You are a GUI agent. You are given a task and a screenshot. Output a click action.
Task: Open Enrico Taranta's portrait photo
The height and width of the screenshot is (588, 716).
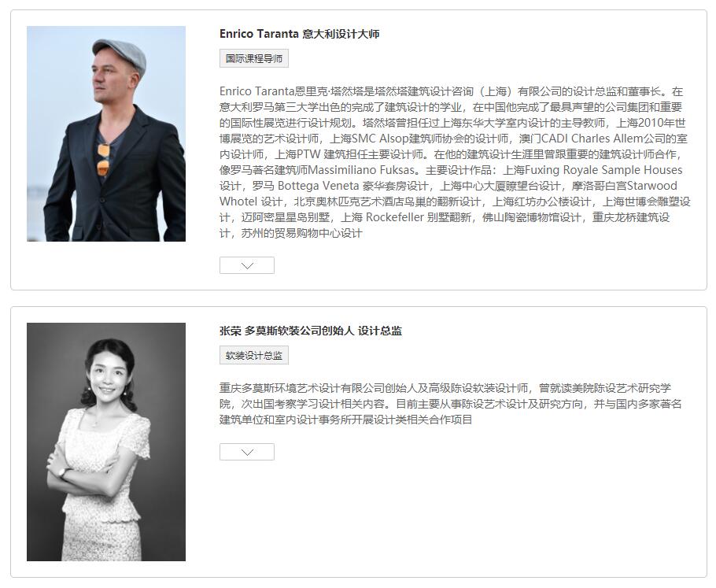(x=106, y=133)
